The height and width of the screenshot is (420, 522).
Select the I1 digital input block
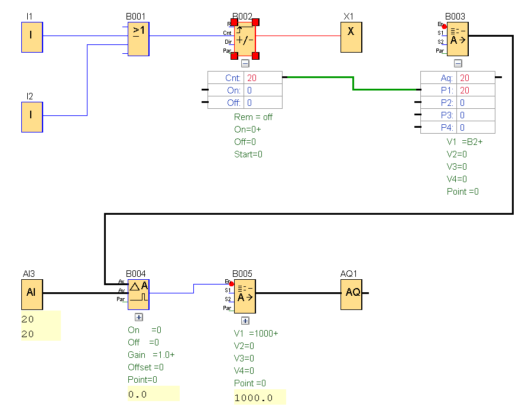coord(32,37)
